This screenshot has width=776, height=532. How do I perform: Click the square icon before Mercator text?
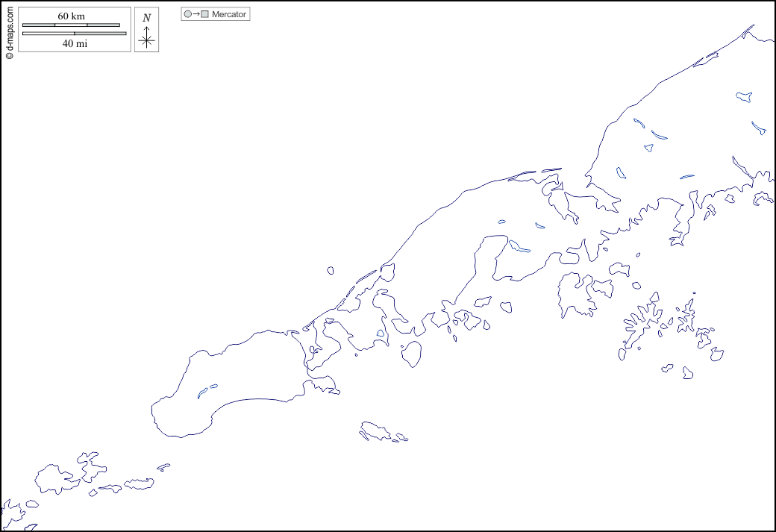pyautogui.click(x=204, y=14)
